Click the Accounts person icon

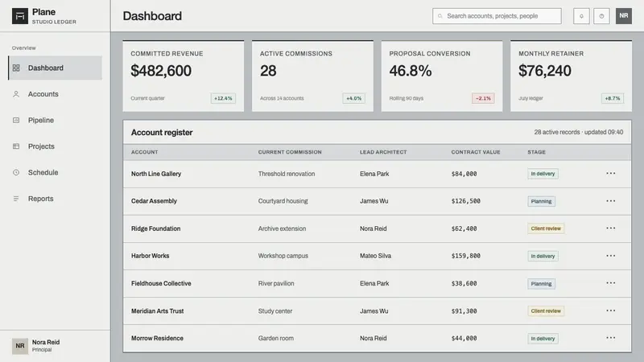pos(16,94)
